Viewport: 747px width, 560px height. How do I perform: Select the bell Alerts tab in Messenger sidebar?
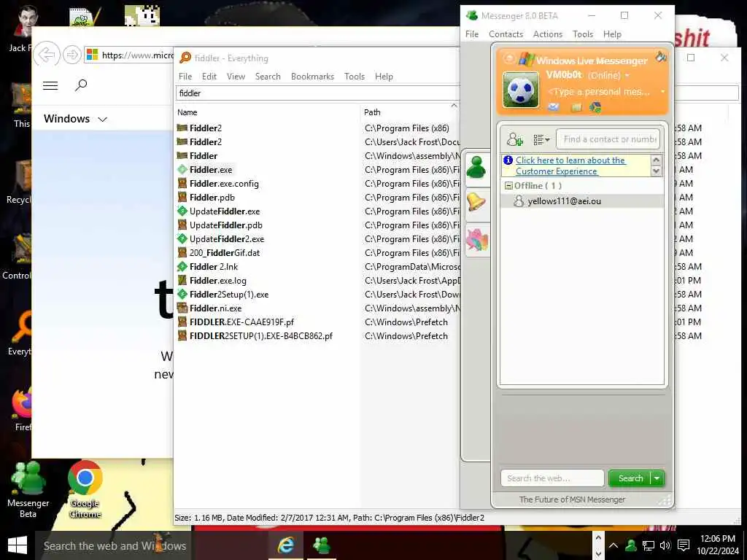click(476, 203)
